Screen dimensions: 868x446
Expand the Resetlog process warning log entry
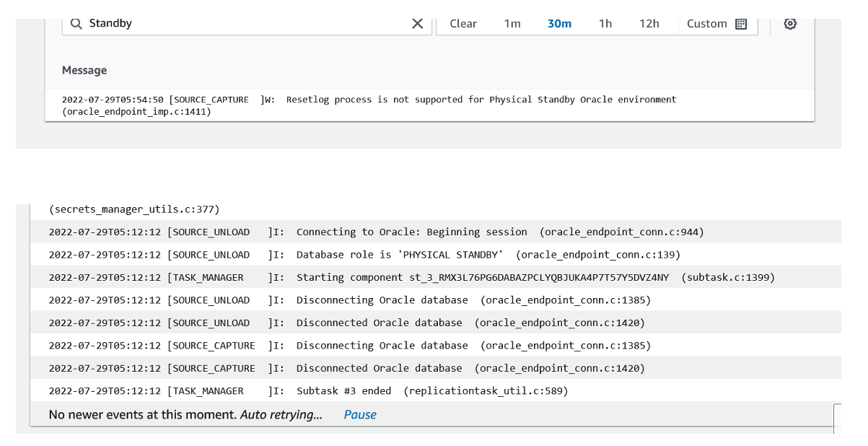pos(369,105)
